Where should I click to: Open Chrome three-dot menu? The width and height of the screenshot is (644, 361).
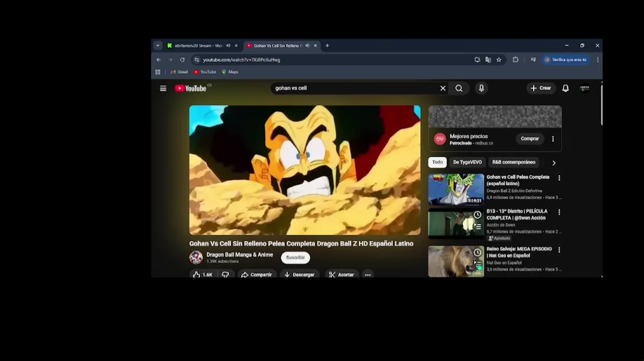(598, 60)
